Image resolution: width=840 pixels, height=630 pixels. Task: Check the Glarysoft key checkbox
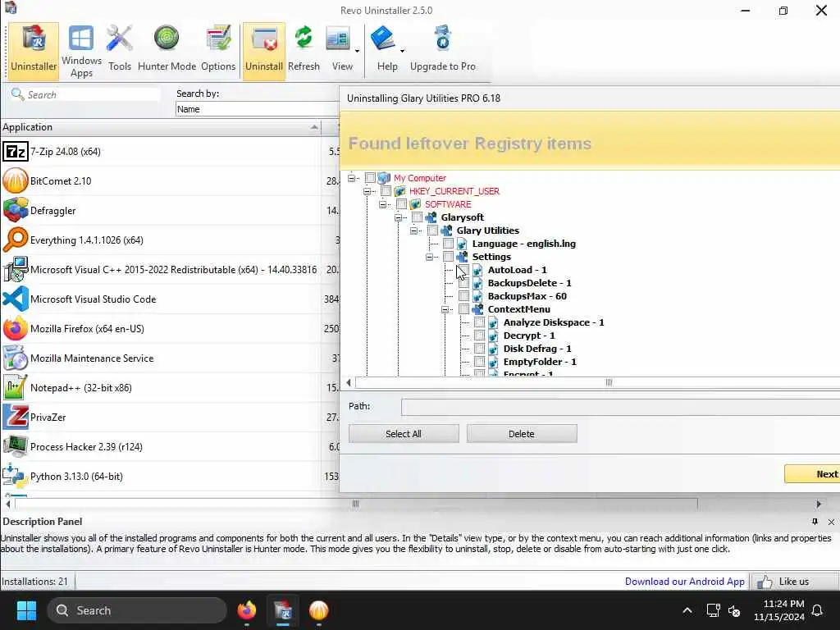[x=417, y=217]
